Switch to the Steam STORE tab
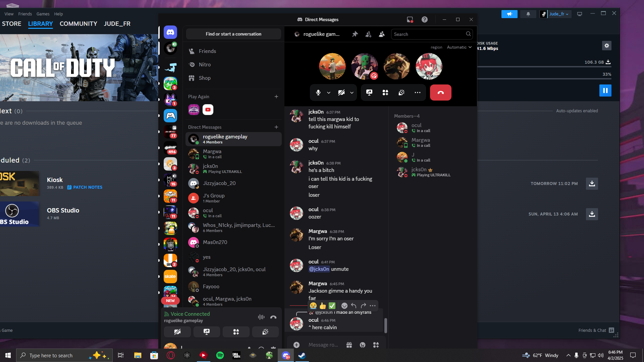The image size is (644, 362). click(11, 24)
